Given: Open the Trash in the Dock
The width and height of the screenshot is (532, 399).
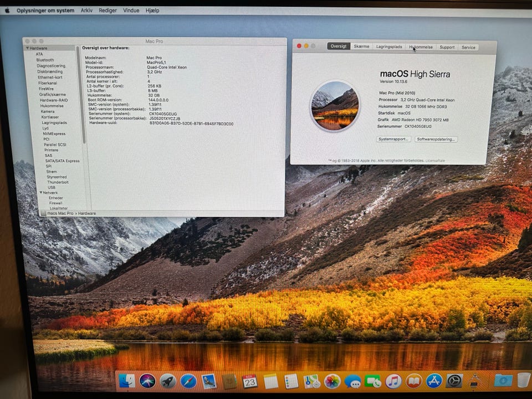Looking at the screenshot, I should [x=524, y=380].
